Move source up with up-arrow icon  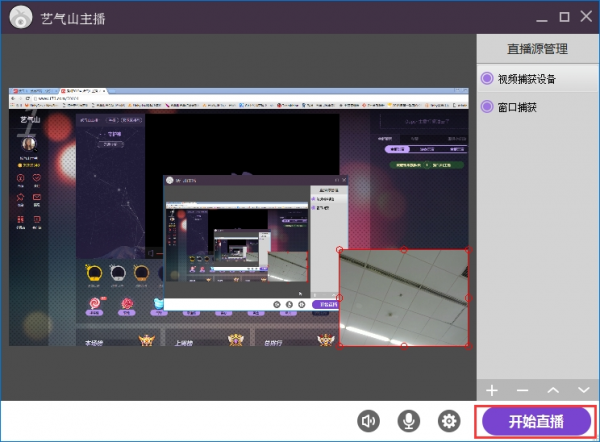click(553, 390)
